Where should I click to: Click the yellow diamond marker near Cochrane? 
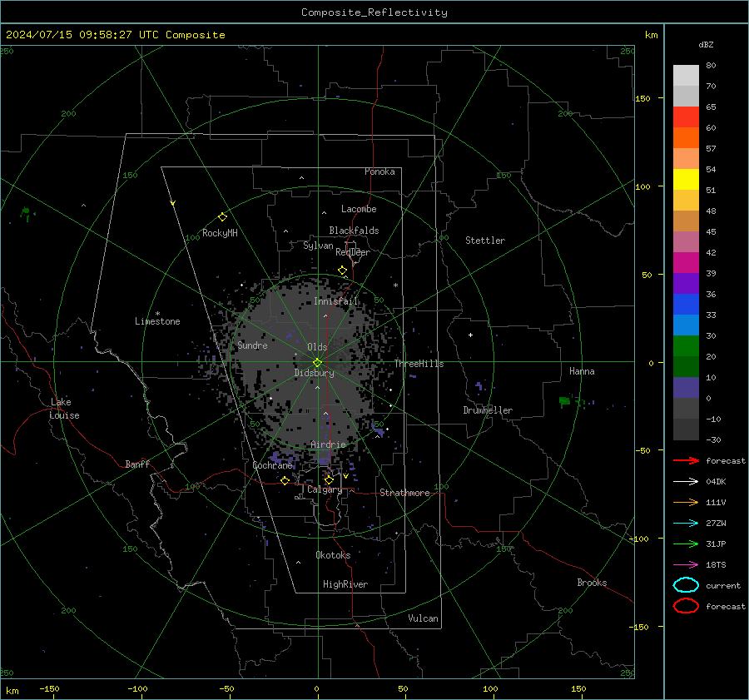(x=285, y=480)
